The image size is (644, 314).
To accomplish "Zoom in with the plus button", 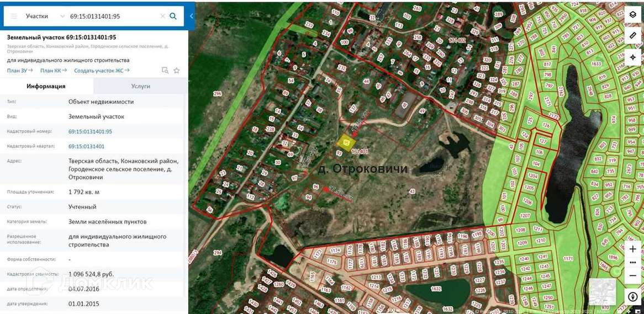I will pyautogui.click(x=633, y=249).
